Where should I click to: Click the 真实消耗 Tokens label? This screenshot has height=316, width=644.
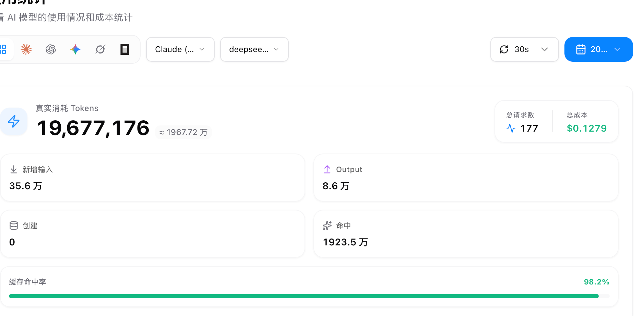pos(67,108)
